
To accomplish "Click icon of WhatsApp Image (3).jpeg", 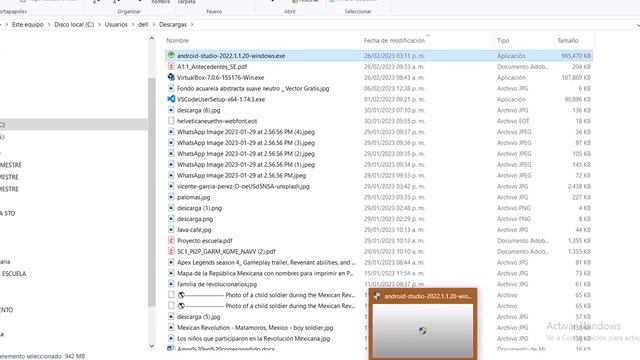I will 171,142.
